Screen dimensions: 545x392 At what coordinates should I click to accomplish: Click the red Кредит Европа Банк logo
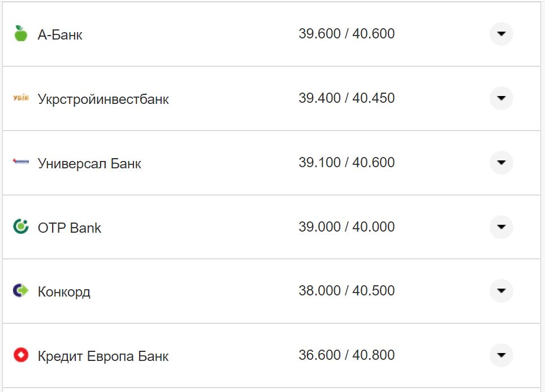pos(21,355)
